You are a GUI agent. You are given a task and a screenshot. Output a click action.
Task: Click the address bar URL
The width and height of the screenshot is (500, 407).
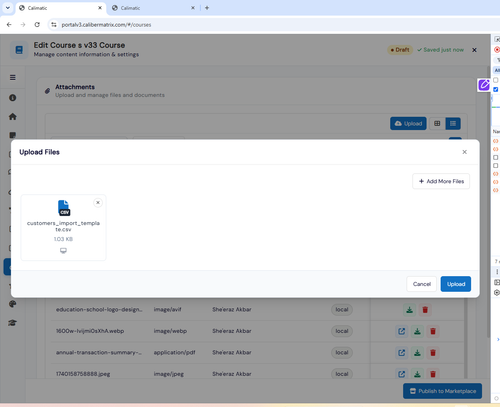point(106,25)
